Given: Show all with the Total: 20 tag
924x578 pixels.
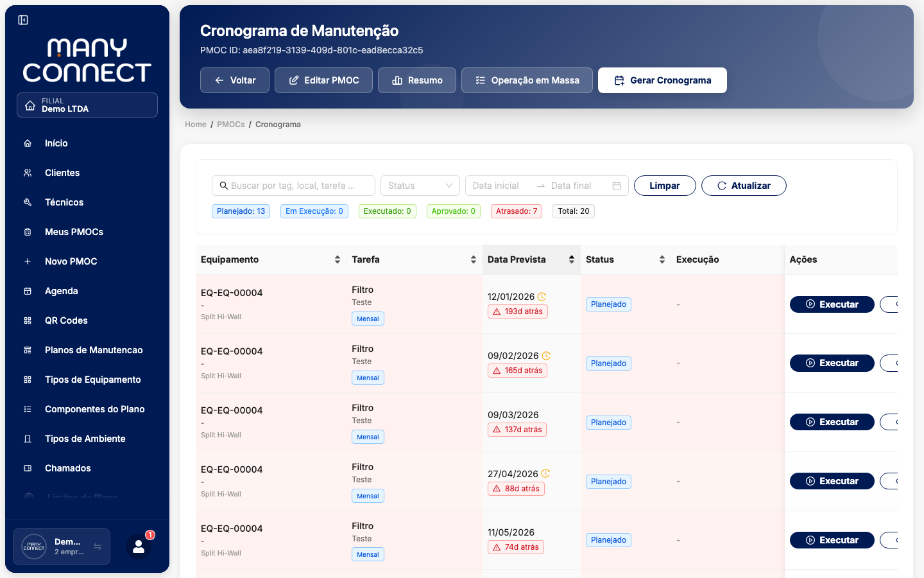Looking at the screenshot, I should 574,211.
